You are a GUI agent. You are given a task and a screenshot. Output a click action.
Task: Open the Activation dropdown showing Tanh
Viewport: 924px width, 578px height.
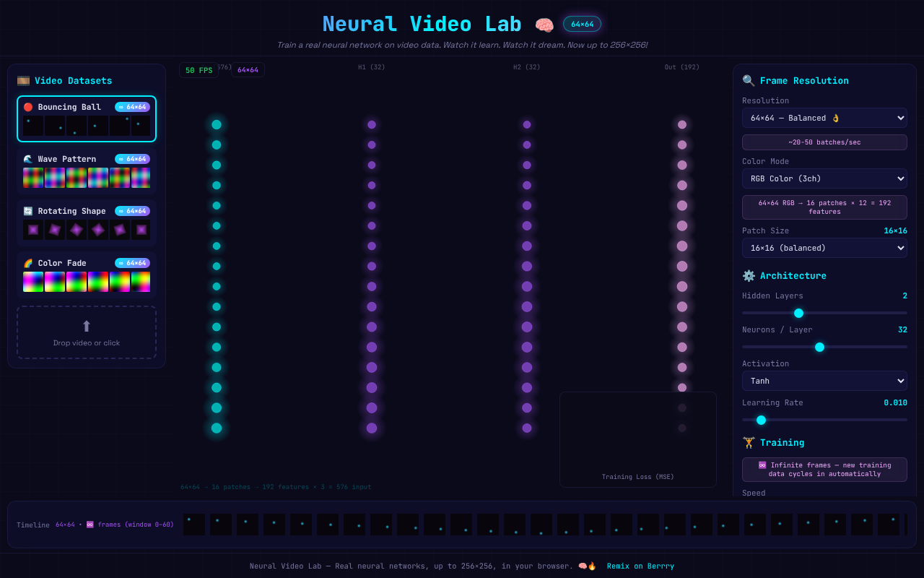coord(824,381)
